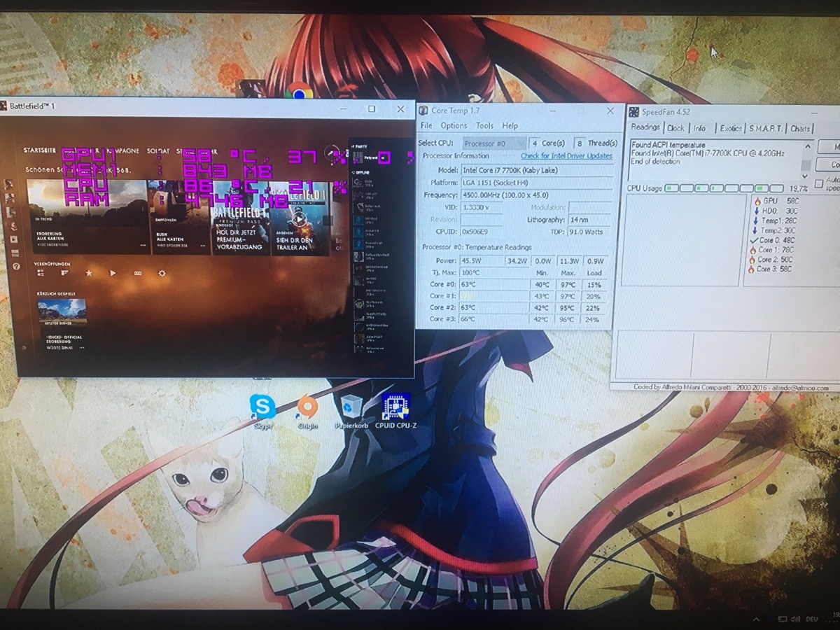
Task: Open the Core Temp File menu
Action: [x=426, y=125]
